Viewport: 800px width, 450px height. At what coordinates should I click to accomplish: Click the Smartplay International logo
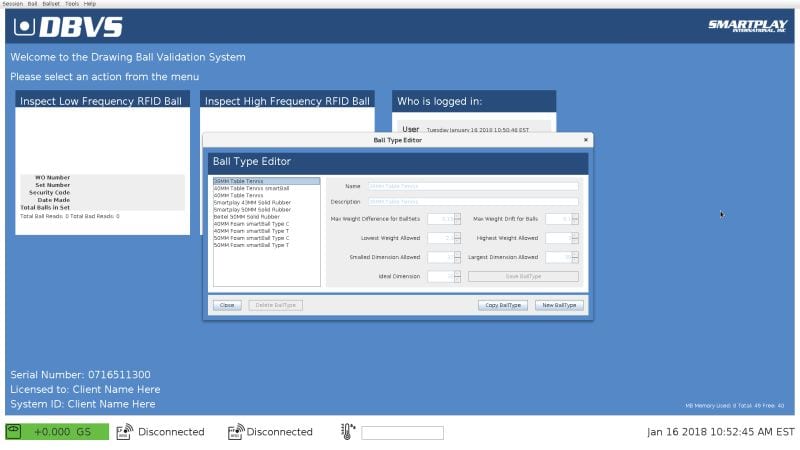click(747, 26)
